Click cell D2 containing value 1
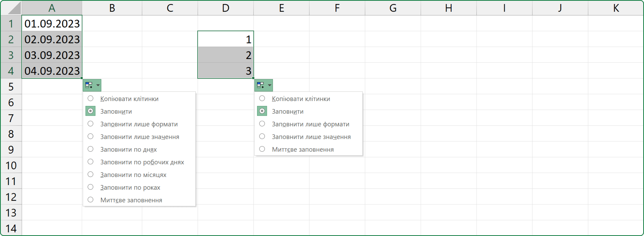Viewport: 644px width, 236px height. pyautogui.click(x=225, y=39)
